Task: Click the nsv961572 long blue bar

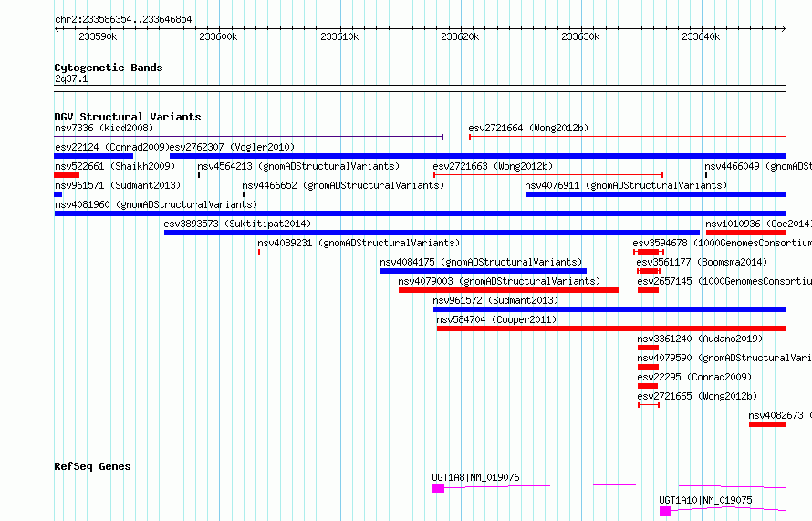Action: tap(610, 309)
